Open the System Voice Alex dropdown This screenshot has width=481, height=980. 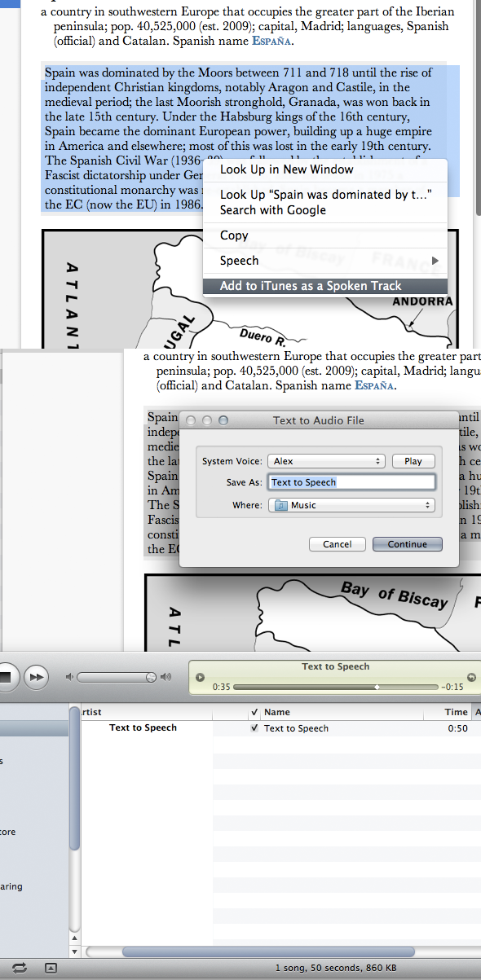327,461
